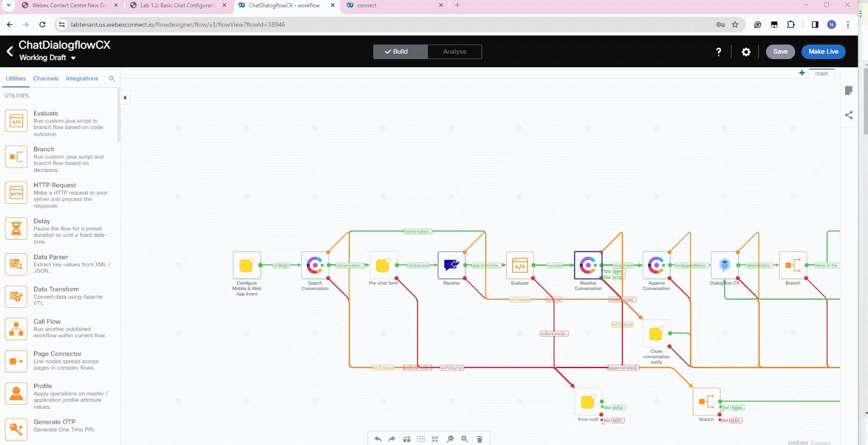This screenshot has height=445, width=868.
Task: Select the Data Parser utility icon
Action: point(16,265)
